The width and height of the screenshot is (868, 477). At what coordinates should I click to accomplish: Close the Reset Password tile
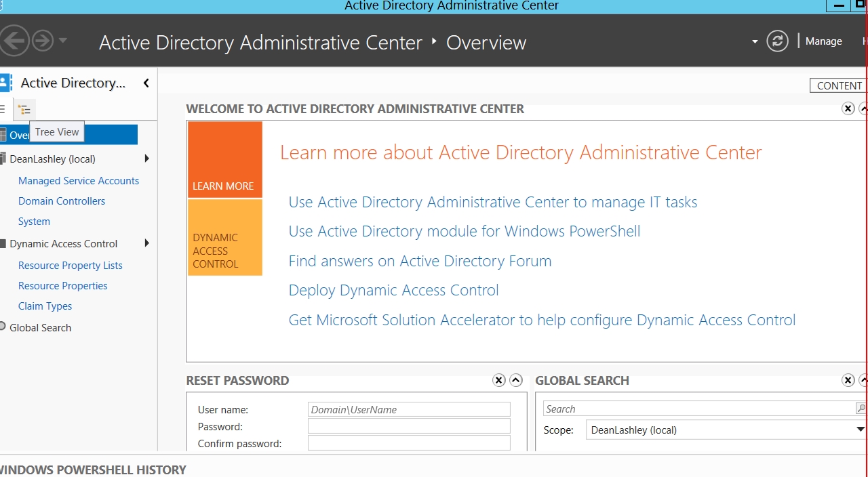(x=499, y=380)
